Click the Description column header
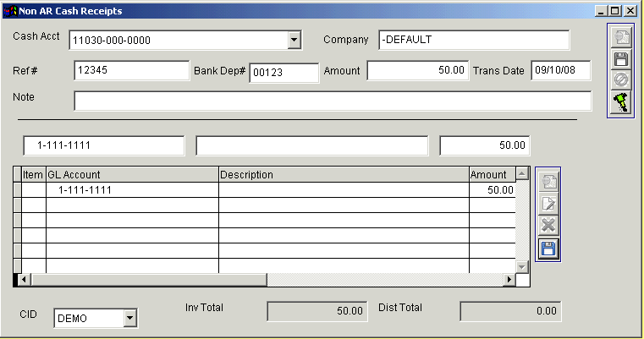 (343, 175)
